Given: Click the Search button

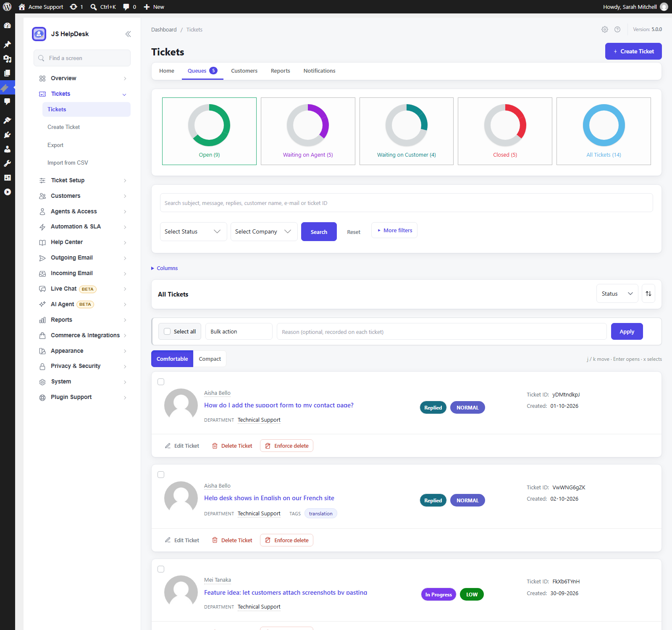Looking at the screenshot, I should coord(319,231).
